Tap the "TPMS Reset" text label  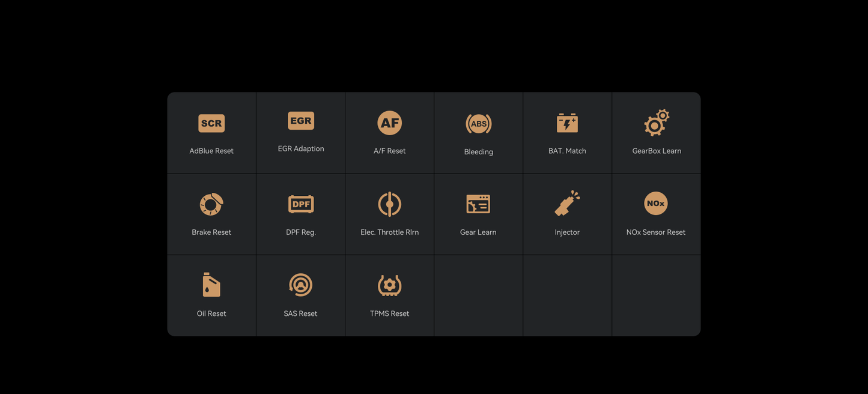click(x=389, y=314)
